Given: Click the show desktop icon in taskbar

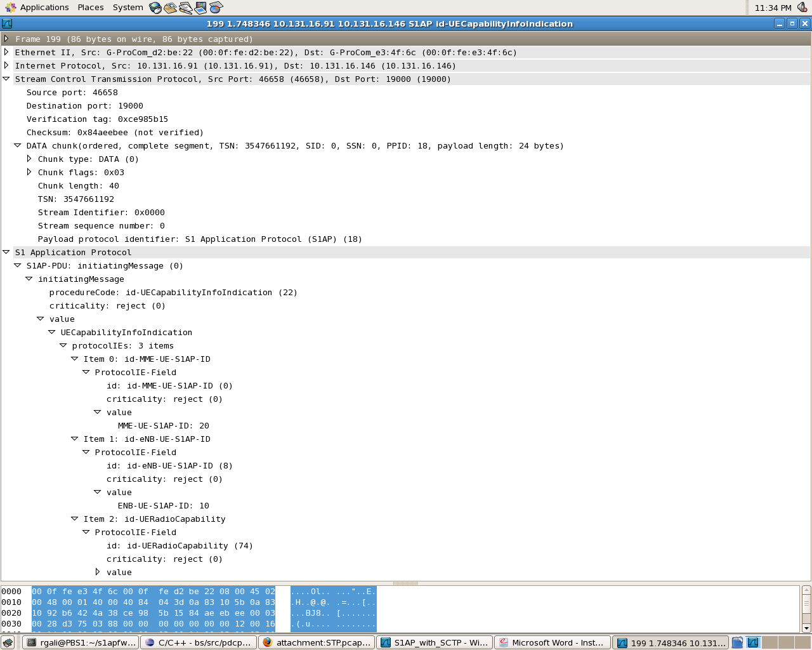Looking at the screenshot, I should [x=8, y=642].
